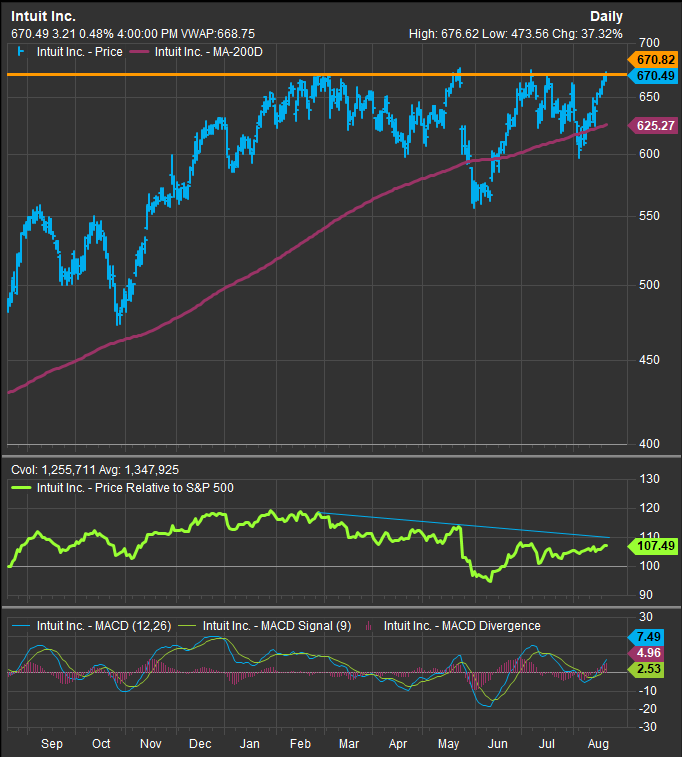
Task: Select the Intuit Inc. - MA-200D legend label
Action: [x=209, y=52]
